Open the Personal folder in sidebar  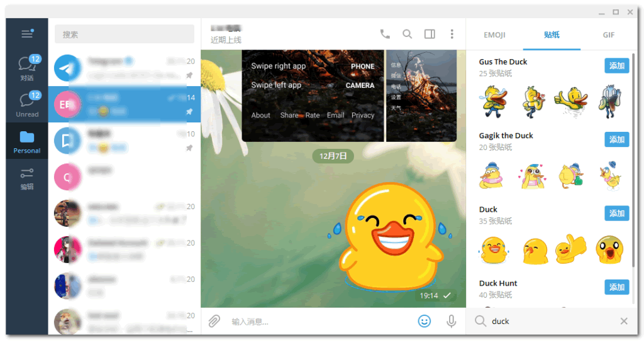pyautogui.click(x=27, y=142)
